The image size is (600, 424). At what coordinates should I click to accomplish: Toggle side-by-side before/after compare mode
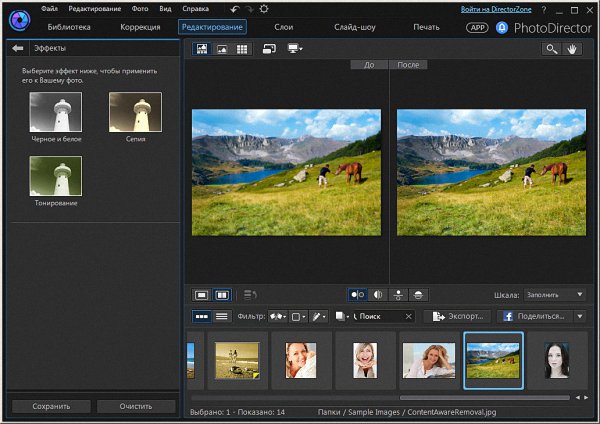pos(357,295)
